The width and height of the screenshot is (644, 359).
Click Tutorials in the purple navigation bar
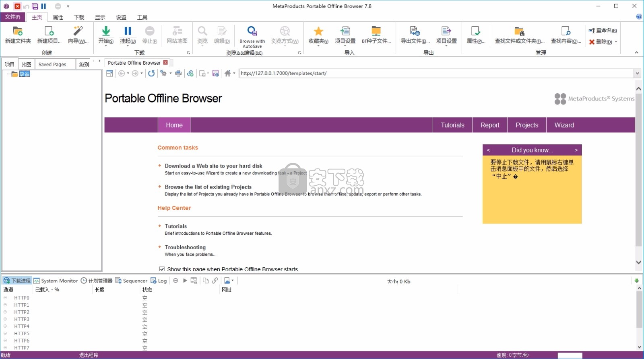(452, 125)
